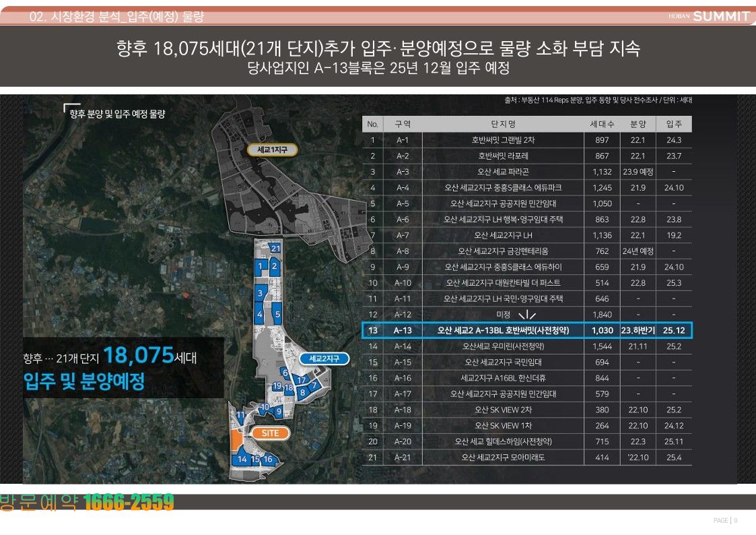The height and width of the screenshot is (535, 756).
Task: Click the slide title '02. 시장환경 분석_입주(예정) 물량'
Action: 116,17
